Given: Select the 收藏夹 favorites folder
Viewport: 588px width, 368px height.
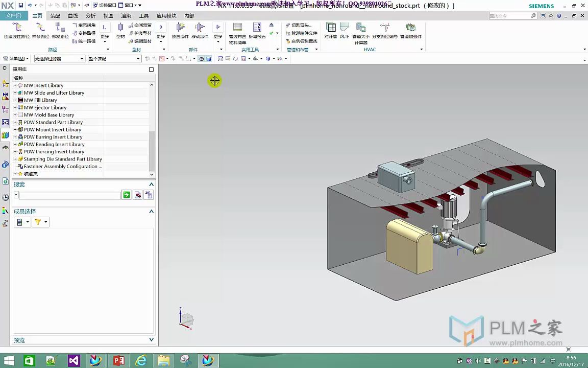Looking at the screenshot, I should [x=31, y=174].
